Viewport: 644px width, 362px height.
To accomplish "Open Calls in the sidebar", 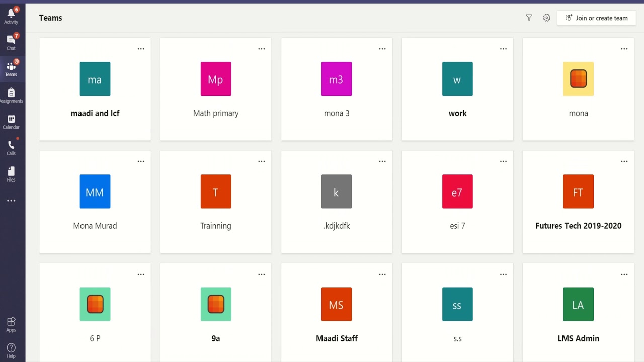I will [x=11, y=147].
